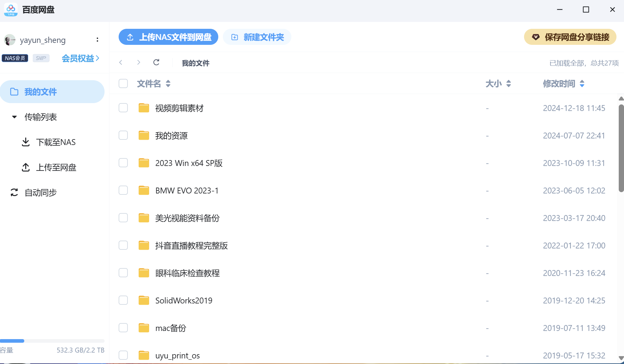Open 下载至NAS transfer list
Screen dimensions: 624x364
pos(49,142)
